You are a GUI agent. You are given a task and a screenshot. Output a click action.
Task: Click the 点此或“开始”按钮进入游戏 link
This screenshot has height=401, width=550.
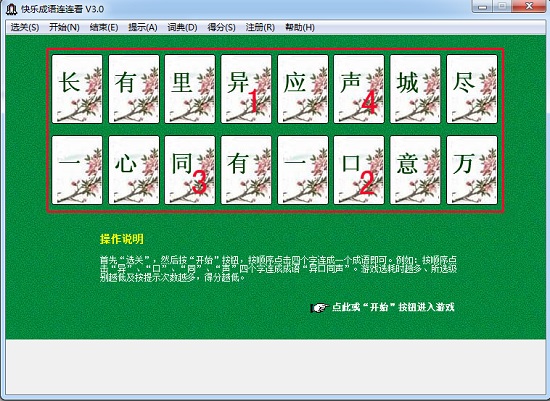(393, 307)
